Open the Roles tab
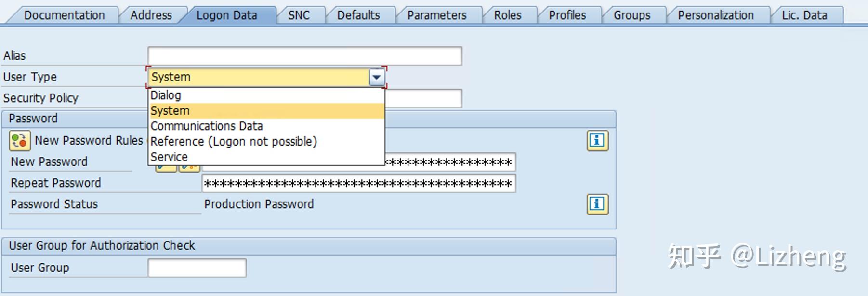The image size is (868, 296). coord(508,15)
